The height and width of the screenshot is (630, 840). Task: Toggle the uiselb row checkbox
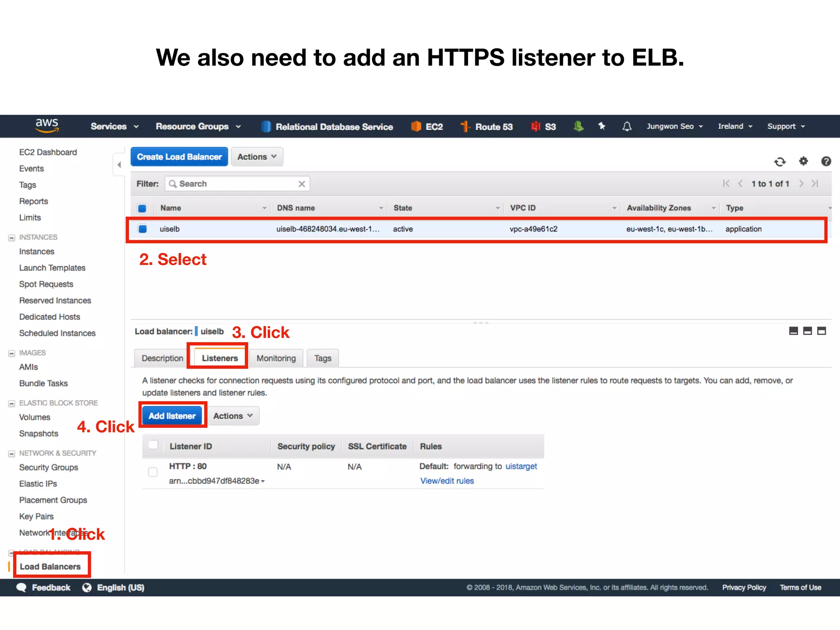click(142, 229)
